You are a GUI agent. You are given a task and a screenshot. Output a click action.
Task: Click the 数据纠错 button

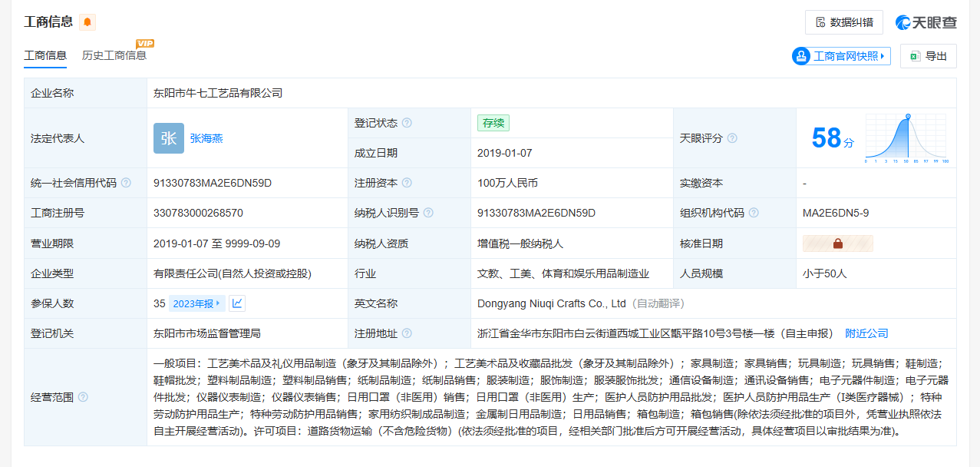pyautogui.click(x=843, y=22)
